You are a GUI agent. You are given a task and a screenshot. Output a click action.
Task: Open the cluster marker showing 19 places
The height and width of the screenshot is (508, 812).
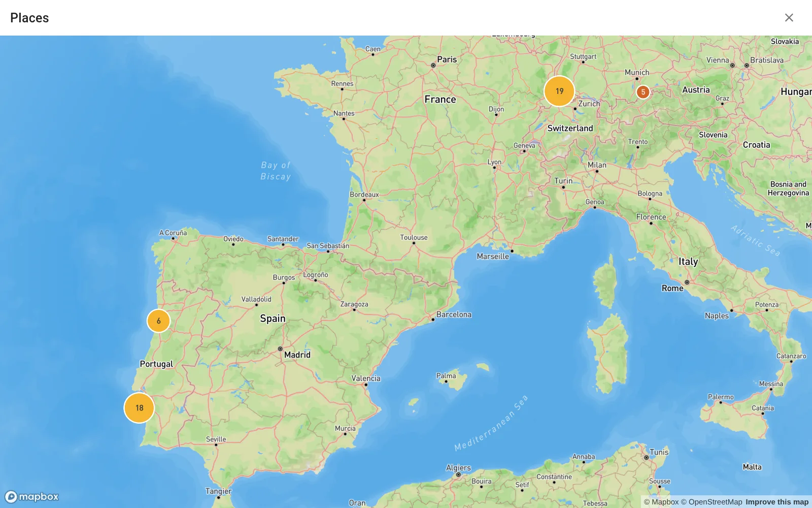[x=559, y=91]
